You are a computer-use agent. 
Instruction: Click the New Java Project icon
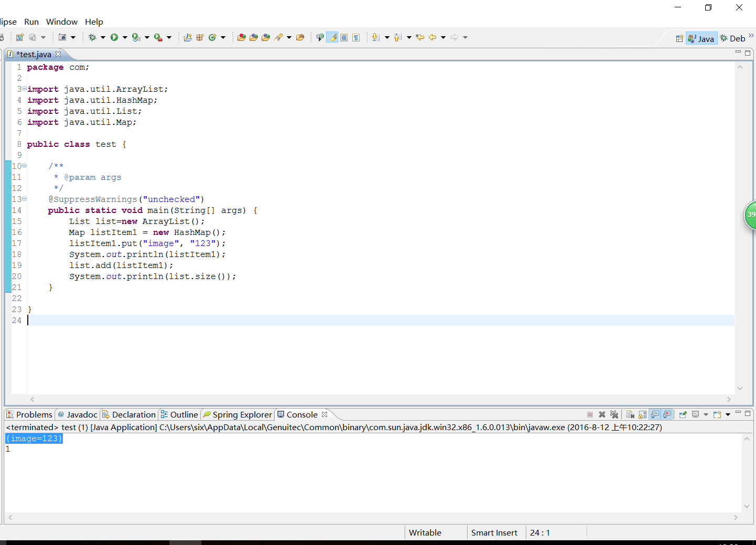[188, 37]
